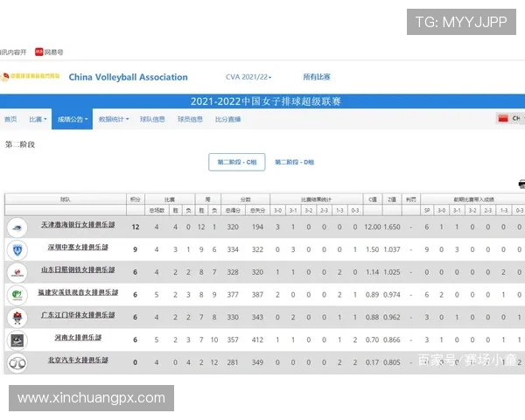The image size is (525, 420).
Task: Open the 球队信息 team info page
Action: (152, 119)
